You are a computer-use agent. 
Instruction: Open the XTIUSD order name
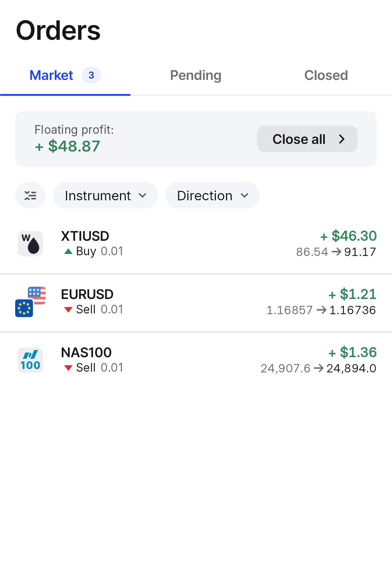click(x=85, y=236)
